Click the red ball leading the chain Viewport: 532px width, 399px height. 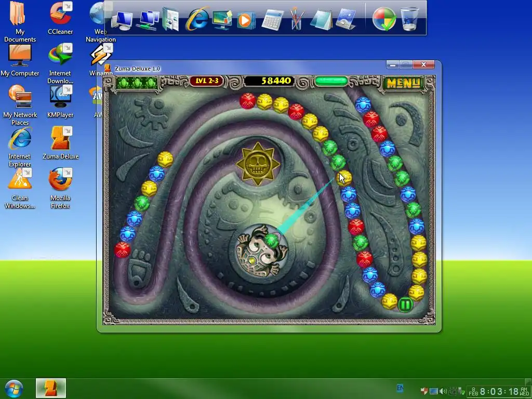(122, 250)
